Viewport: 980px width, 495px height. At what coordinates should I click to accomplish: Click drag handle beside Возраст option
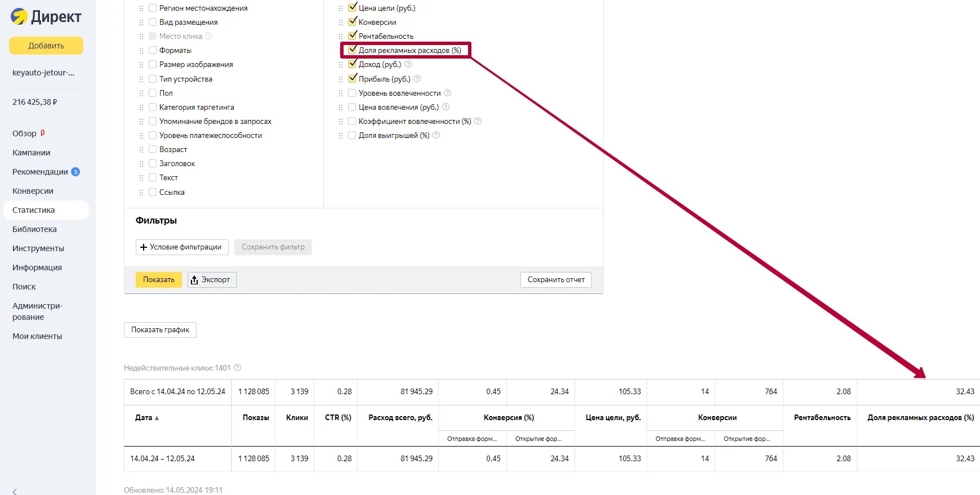point(141,150)
